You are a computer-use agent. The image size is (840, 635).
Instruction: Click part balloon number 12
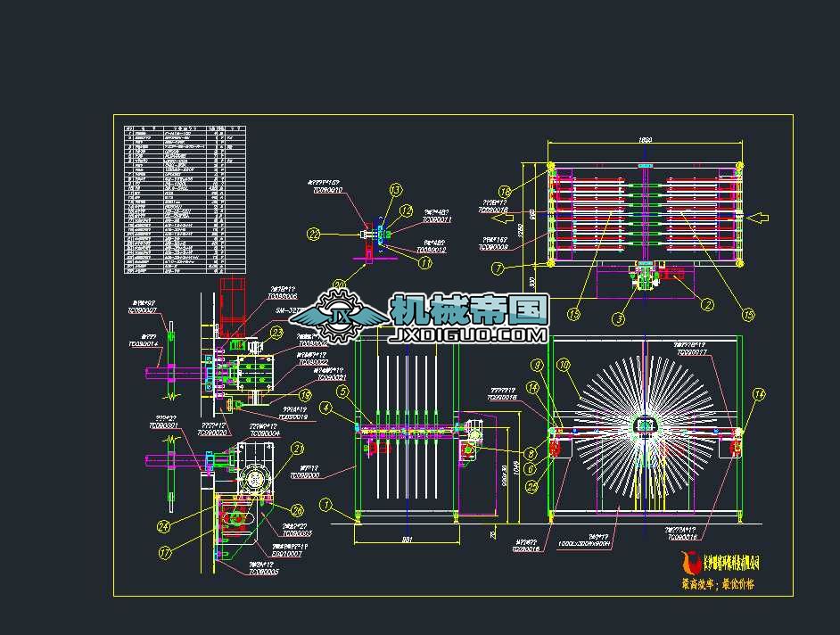tap(407, 211)
